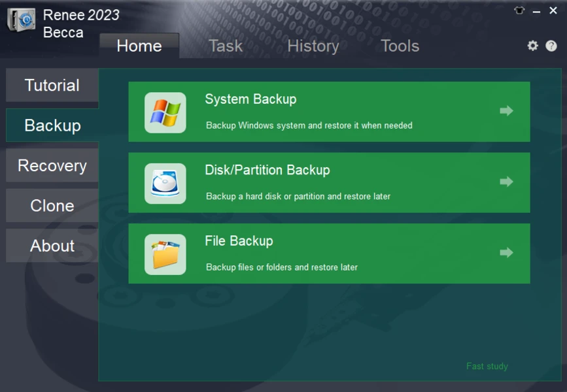Open settings with the gear icon
The width and height of the screenshot is (567, 392).
click(x=532, y=46)
